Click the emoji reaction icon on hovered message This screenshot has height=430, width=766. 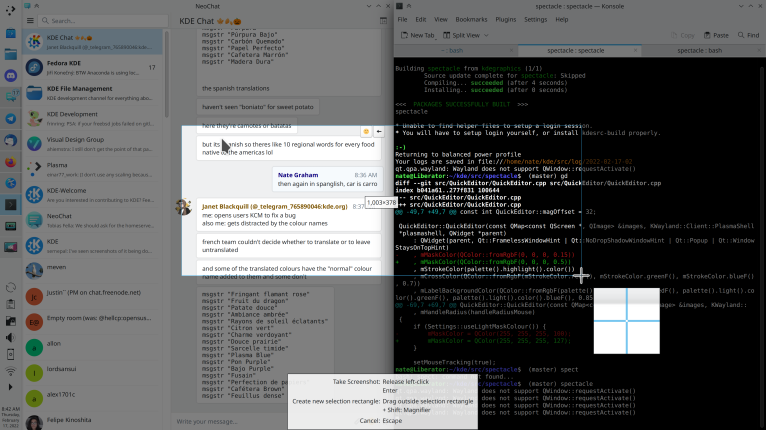pyautogui.click(x=367, y=131)
